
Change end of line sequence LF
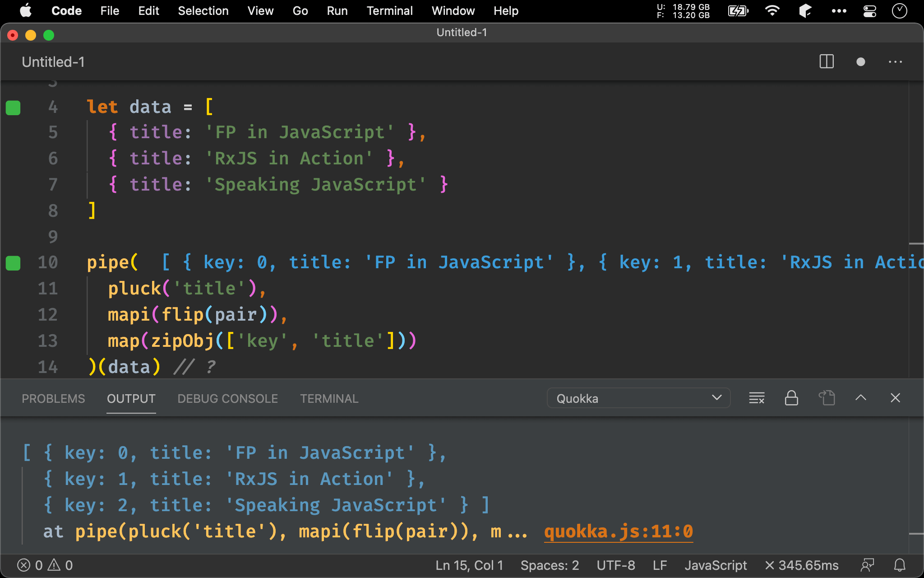click(660, 565)
